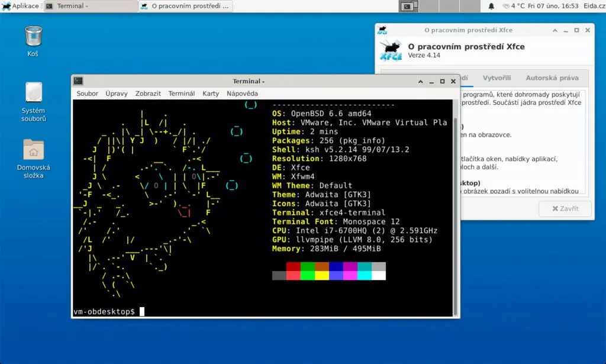This screenshot has height=364, width=606.
Task: Click the 'CPU: Intel i7-6700HQ' line
Action: pyautogui.click(x=355, y=231)
